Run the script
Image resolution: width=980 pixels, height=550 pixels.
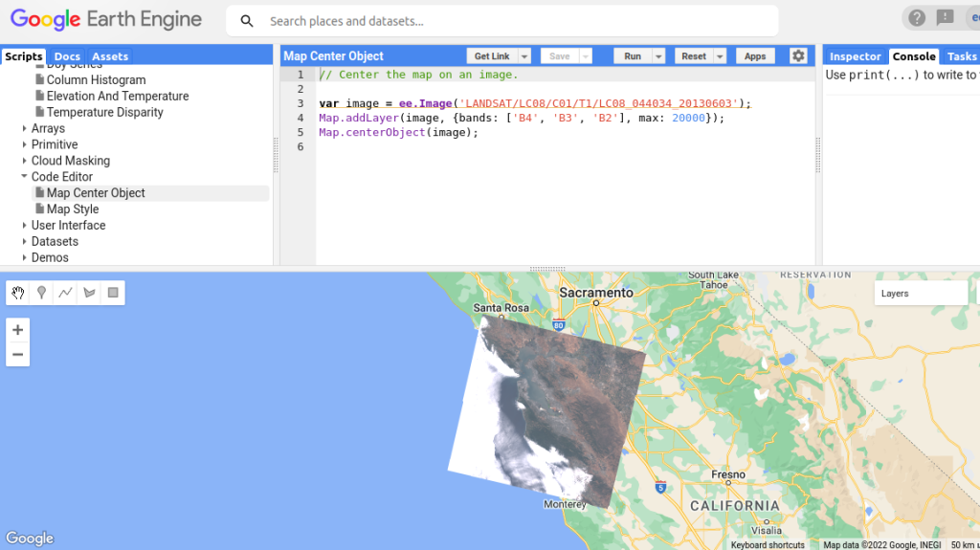pos(633,56)
